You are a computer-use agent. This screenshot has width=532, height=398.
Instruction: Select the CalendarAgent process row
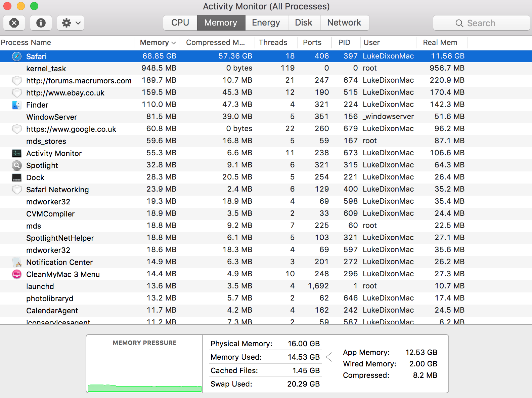tap(266, 311)
